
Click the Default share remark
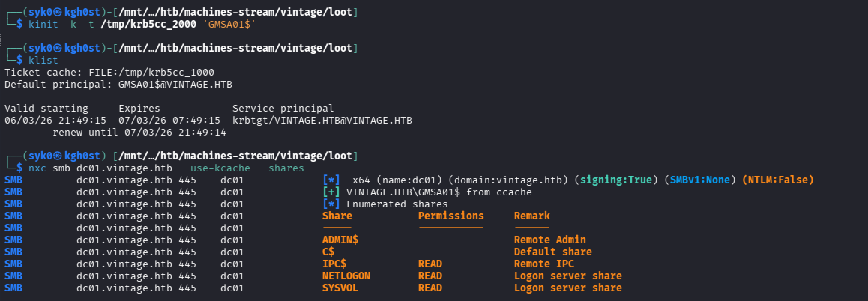pyautogui.click(x=553, y=252)
